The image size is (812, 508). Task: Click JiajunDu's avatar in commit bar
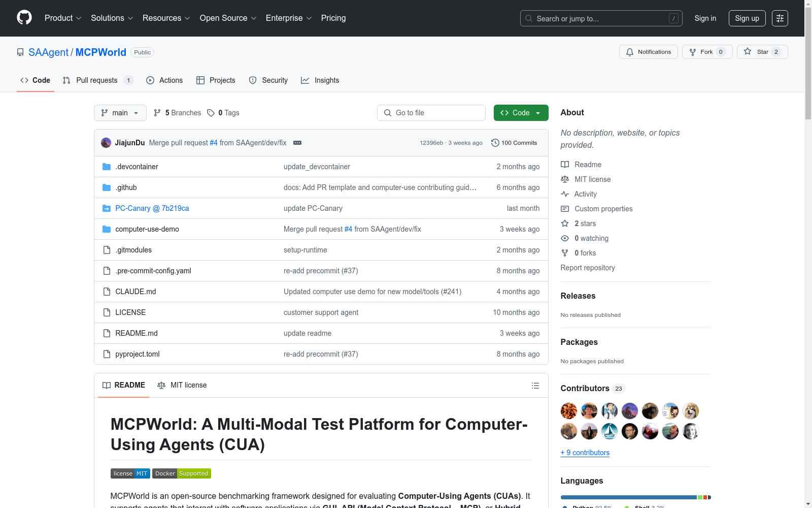[106, 143]
